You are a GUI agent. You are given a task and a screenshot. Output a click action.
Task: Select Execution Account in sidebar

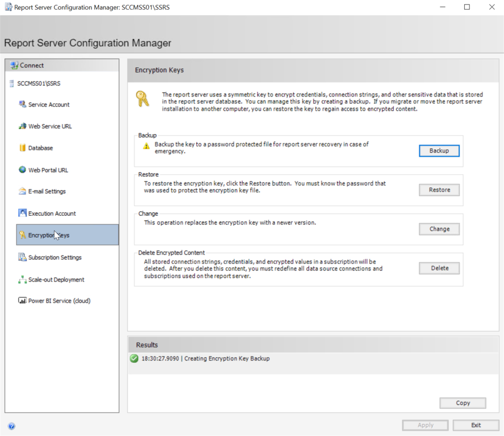pos(52,214)
